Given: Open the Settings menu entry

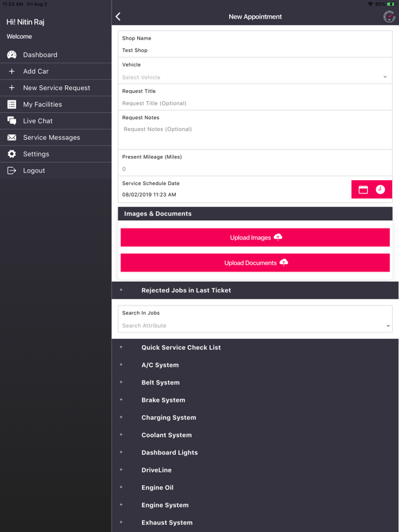Looking at the screenshot, I should tap(55, 154).
